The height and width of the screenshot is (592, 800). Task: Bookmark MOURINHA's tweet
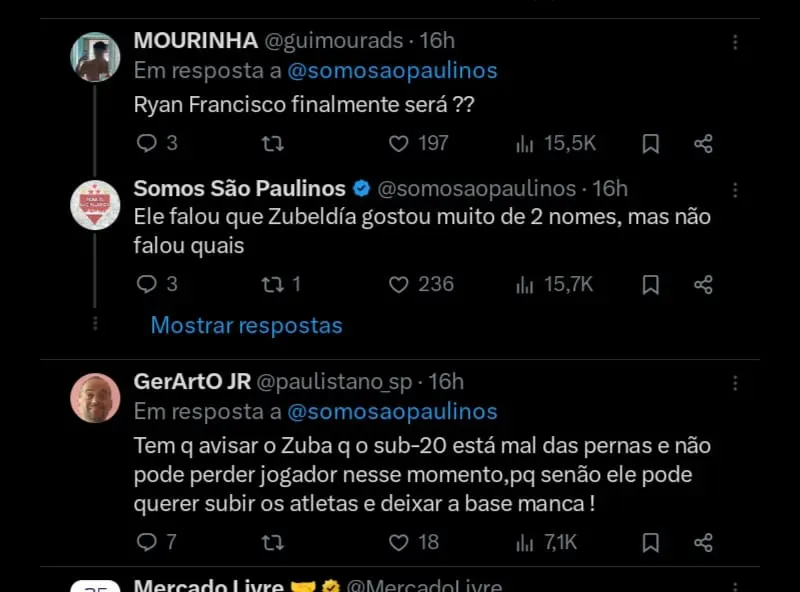[650, 143]
